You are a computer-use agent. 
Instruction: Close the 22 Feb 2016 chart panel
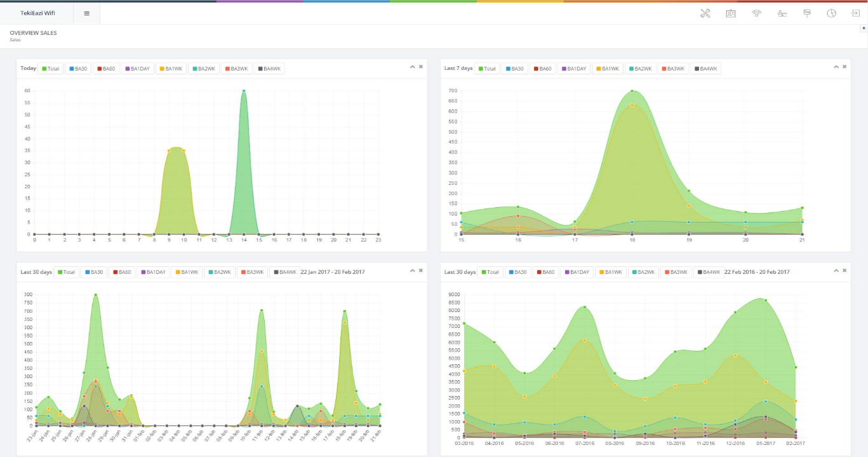(x=845, y=270)
